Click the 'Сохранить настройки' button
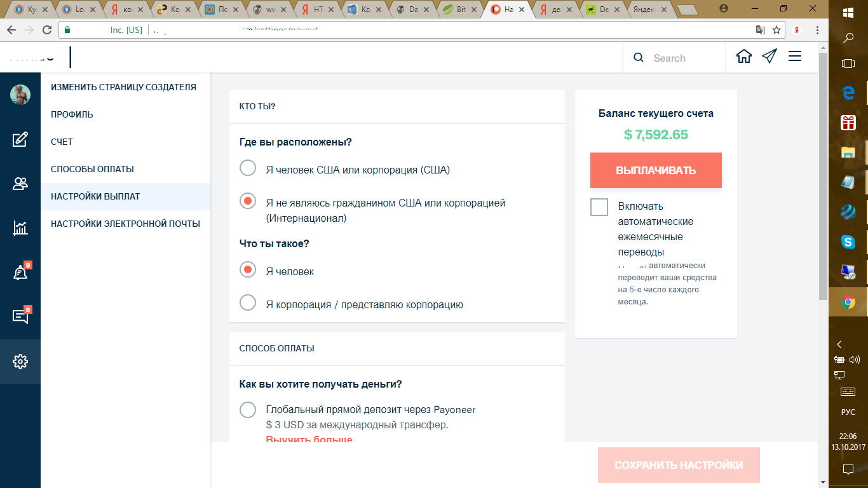This screenshot has height=488, width=868. coord(679,465)
